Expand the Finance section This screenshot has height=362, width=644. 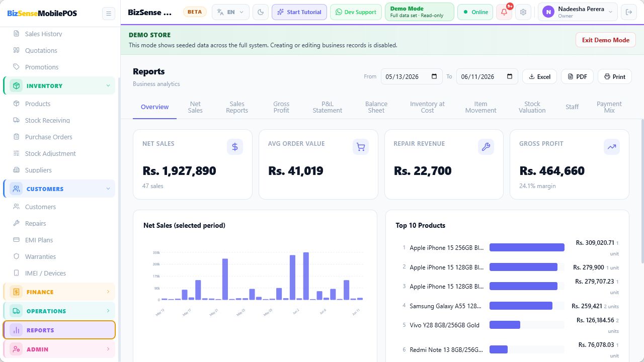59,292
